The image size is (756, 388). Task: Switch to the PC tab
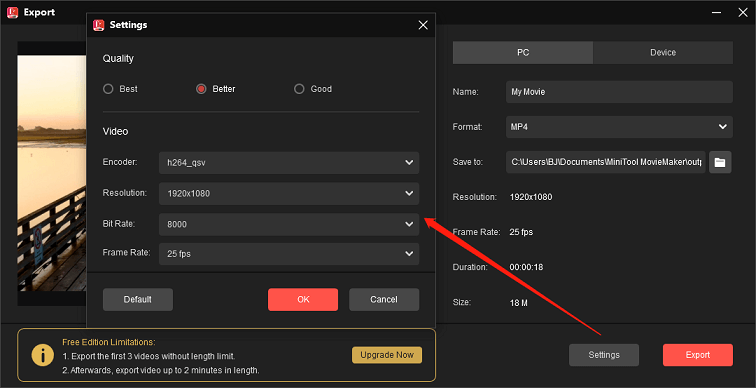[x=523, y=53]
